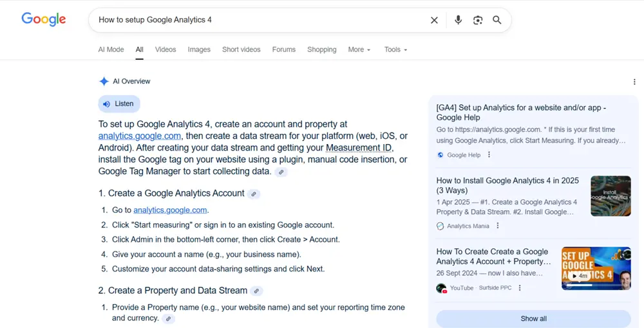Click the AI Overview sparkle icon
The image size is (644, 328).
[x=104, y=81]
